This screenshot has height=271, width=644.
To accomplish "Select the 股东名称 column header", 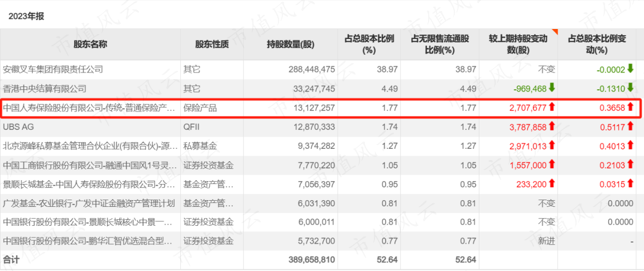I will coord(90,45).
